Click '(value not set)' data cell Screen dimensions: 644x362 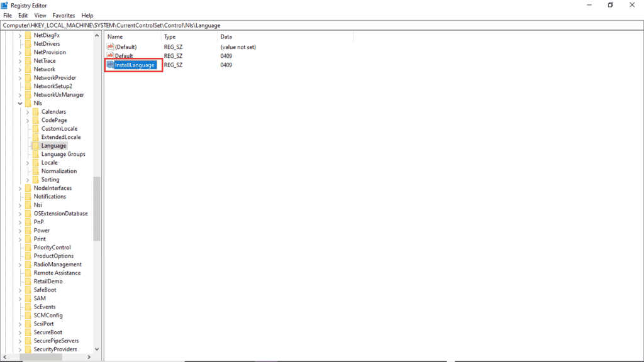coord(238,47)
